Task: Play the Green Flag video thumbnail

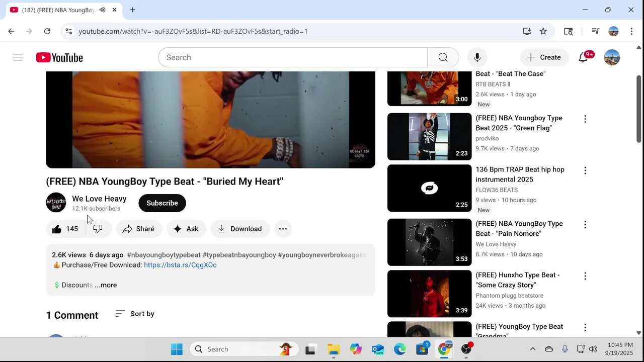Action: [429, 136]
